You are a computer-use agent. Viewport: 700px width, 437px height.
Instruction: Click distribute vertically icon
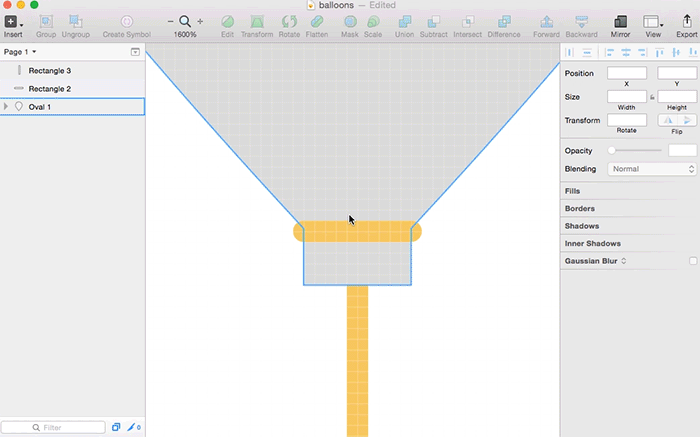pos(587,53)
